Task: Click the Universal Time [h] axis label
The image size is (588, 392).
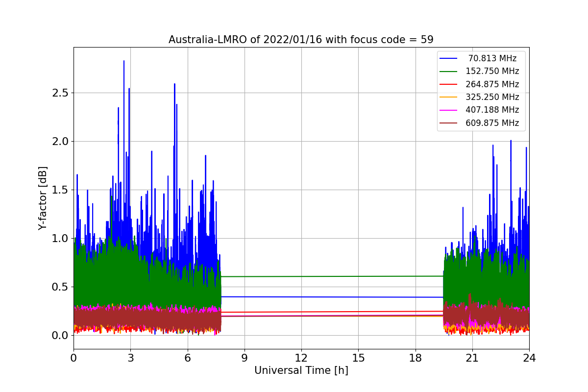Action: point(301,370)
